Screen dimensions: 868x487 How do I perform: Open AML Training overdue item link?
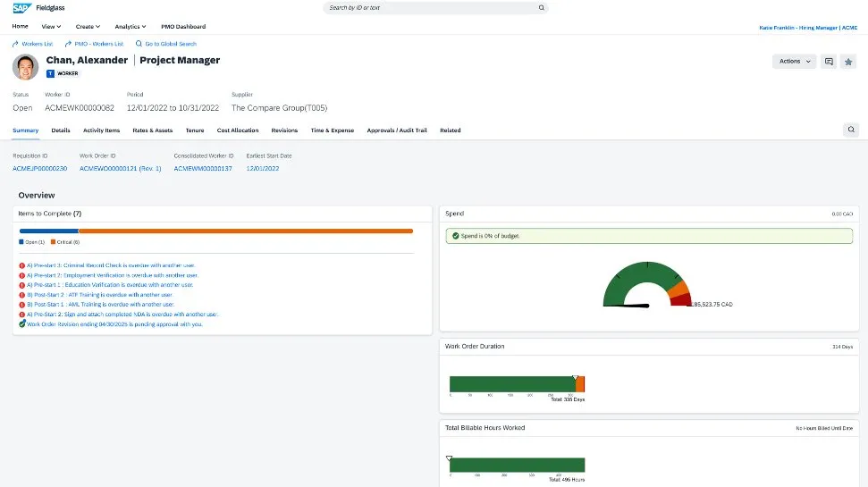click(100, 305)
